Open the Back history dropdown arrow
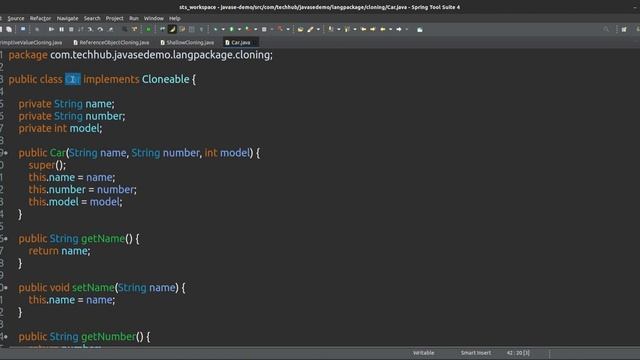The width and height of the screenshot is (640, 360). click(391, 29)
